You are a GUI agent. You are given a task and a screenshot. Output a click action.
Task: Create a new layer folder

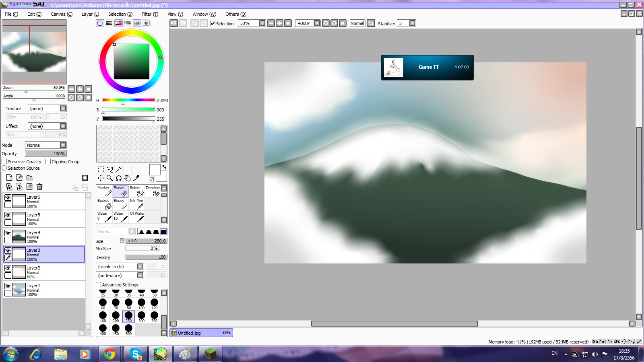[29, 178]
